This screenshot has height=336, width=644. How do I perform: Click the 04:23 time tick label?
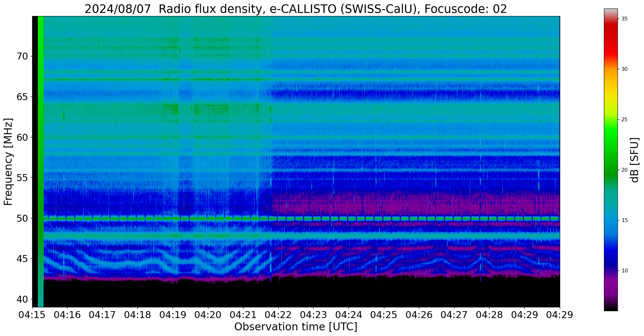[x=313, y=315]
